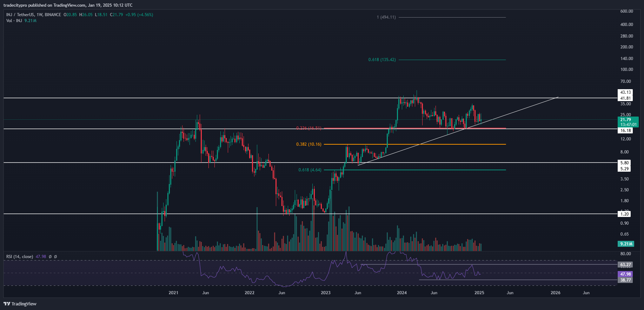The image size is (644, 310).
Task: Click the 2.50 price axis label
Action: tap(624, 190)
